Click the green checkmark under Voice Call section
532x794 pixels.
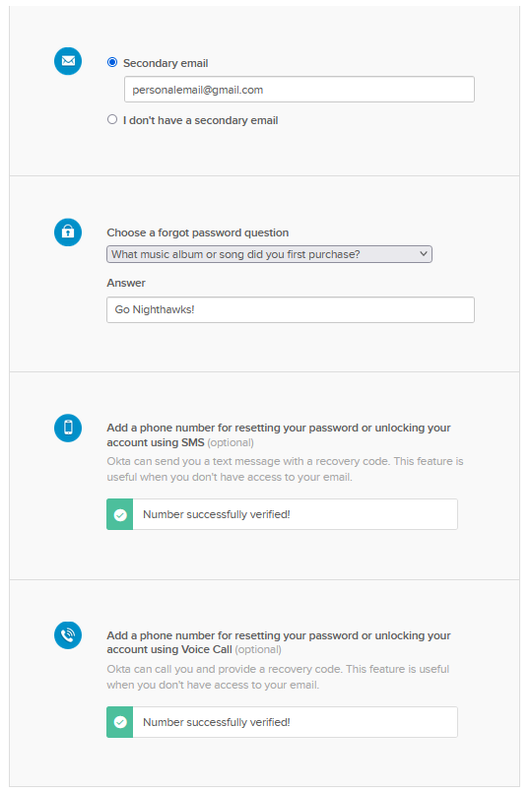(x=120, y=722)
